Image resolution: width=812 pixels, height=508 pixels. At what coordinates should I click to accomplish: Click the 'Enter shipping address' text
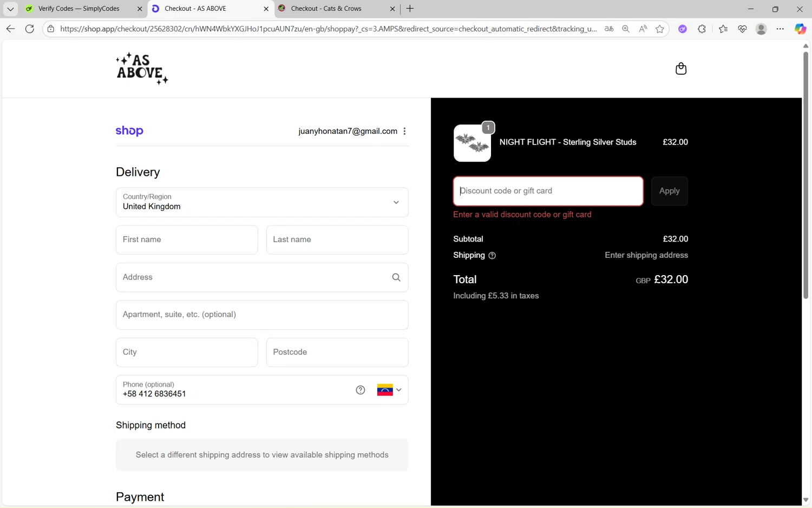pyautogui.click(x=646, y=255)
